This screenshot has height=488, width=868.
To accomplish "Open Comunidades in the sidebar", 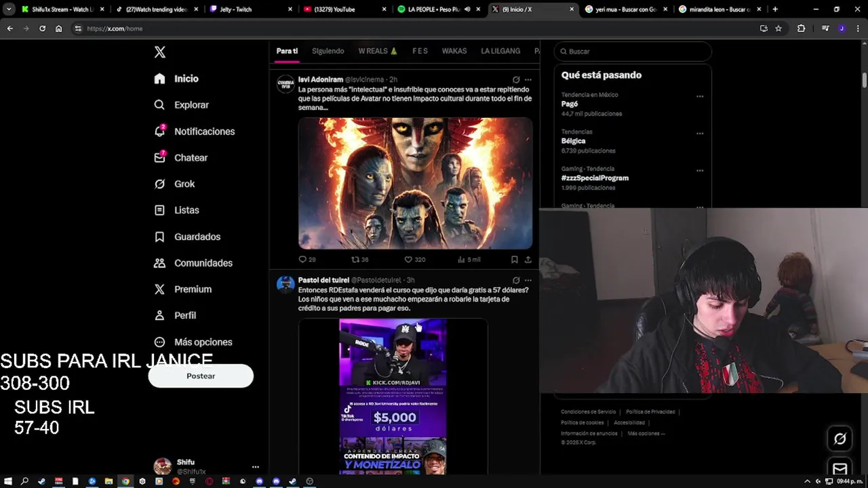I will coord(193,263).
